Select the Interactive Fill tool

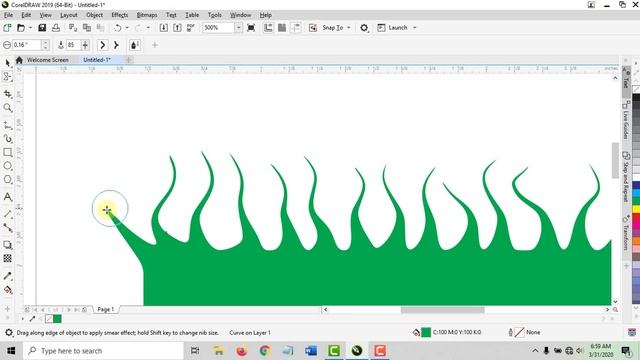pos(7,290)
